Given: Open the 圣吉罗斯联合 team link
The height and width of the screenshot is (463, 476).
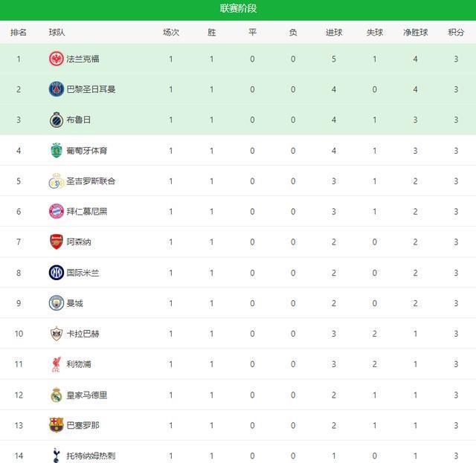Looking at the screenshot, I should tap(91, 181).
